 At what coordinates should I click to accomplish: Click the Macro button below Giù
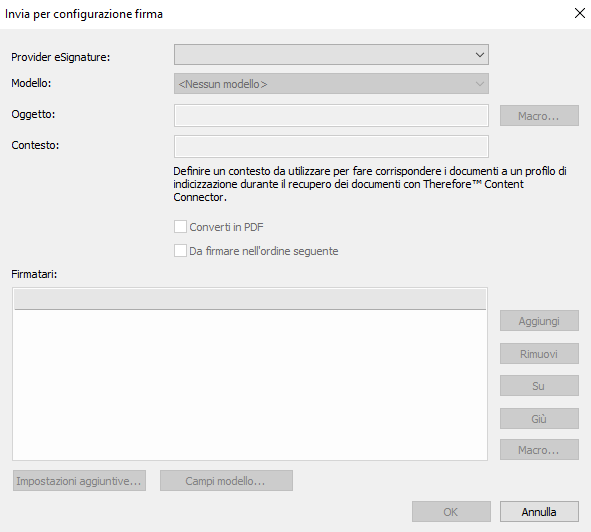click(539, 450)
